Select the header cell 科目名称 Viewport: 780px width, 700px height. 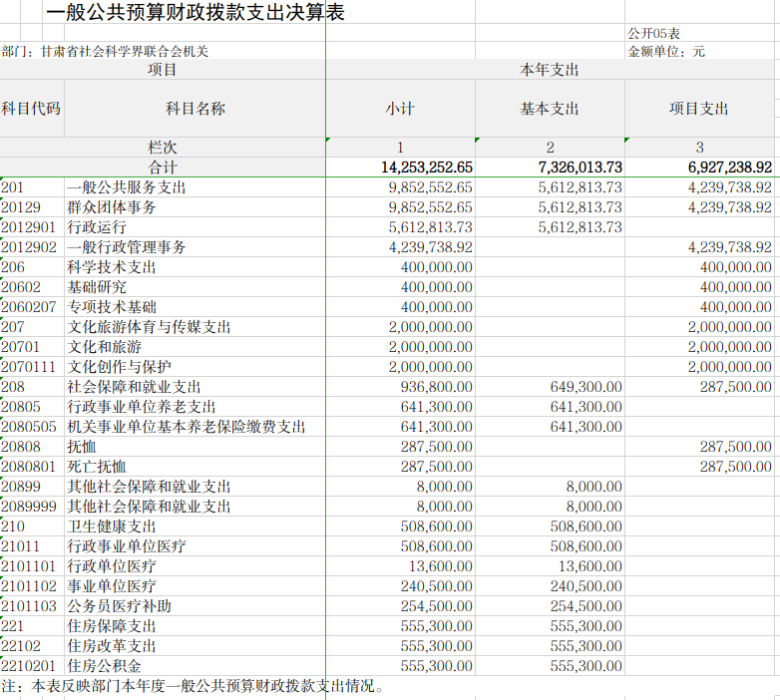[x=195, y=109]
